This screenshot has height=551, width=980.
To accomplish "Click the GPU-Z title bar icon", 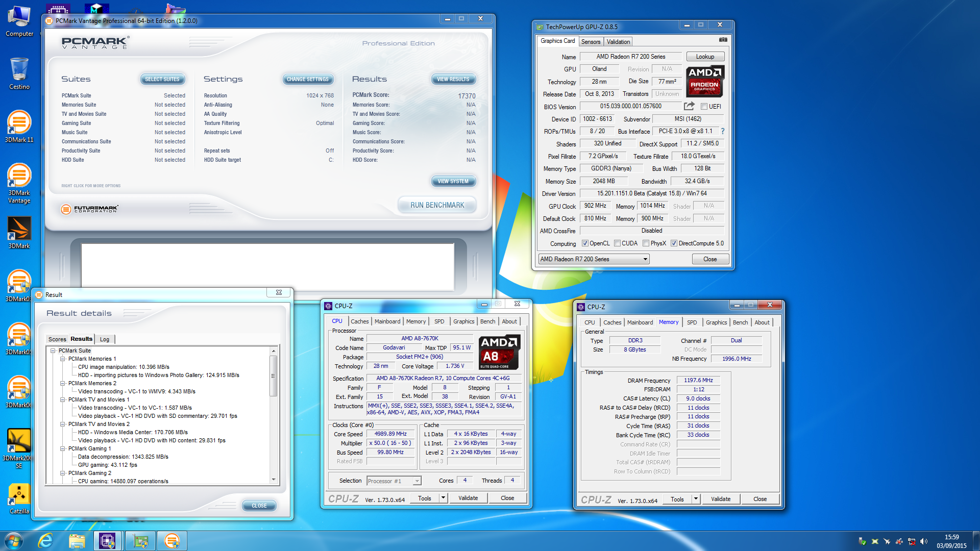I will click(540, 27).
